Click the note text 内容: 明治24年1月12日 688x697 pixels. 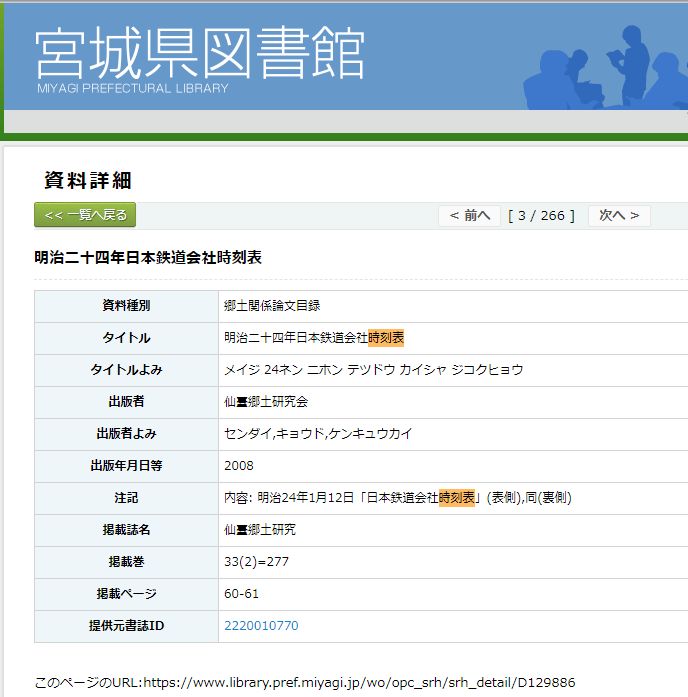pos(289,498)
